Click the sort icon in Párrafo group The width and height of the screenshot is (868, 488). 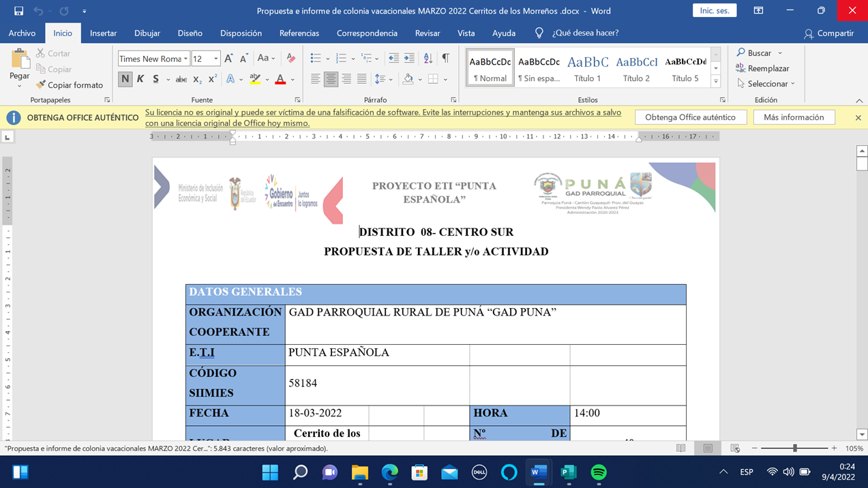pyautogui.click(x=428, y=59)
